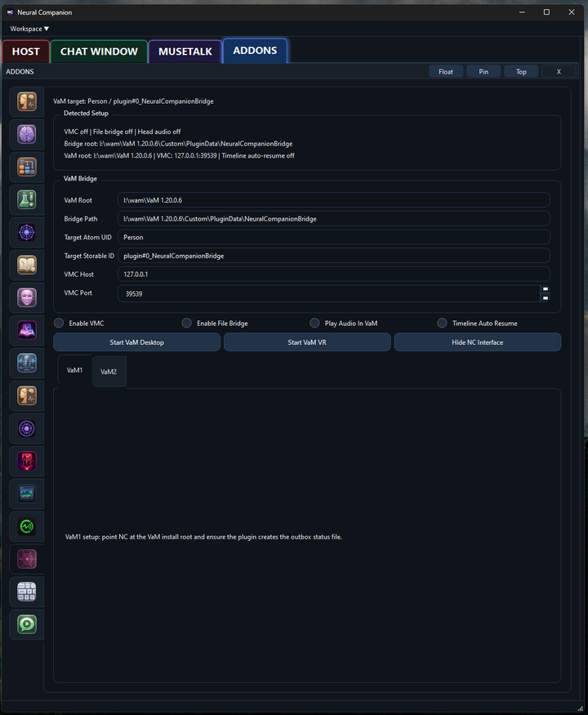Open the head-and-brain icon below the microphone icon
This screenshot has height=715, width=588.
(27, 395)
